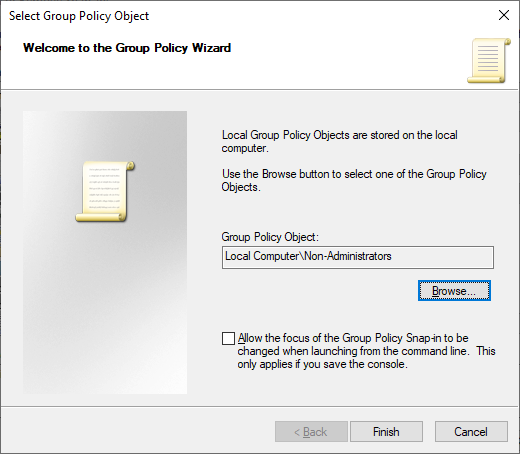Click the Finish button
Viewport: 520px width, 454px height.
pos(386,432)
